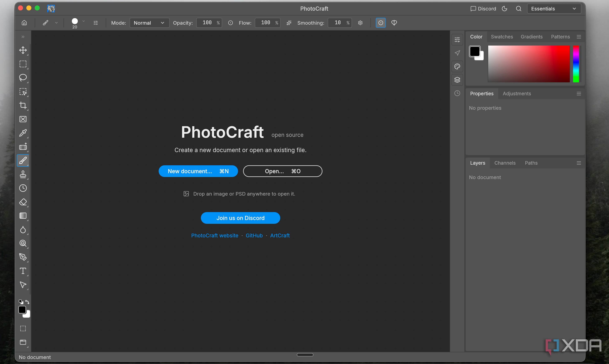Open the Mode Normal dropdown
The height and width of the screenshot is (364, 609).
click(x=149, y=23)
